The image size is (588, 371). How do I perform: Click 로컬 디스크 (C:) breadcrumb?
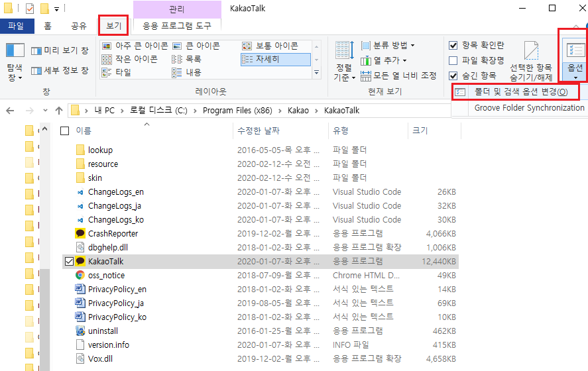(158, 111)
